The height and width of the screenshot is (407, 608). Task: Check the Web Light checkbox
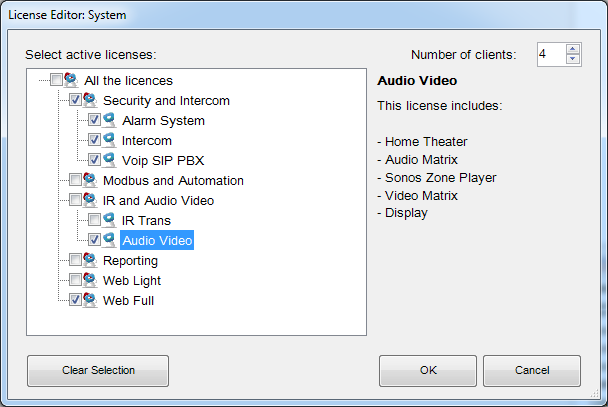click(x=75, y=280)
